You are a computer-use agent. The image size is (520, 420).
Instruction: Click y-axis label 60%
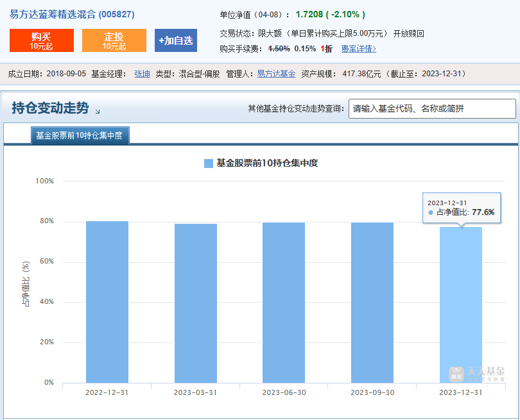[x=47, y=262]
